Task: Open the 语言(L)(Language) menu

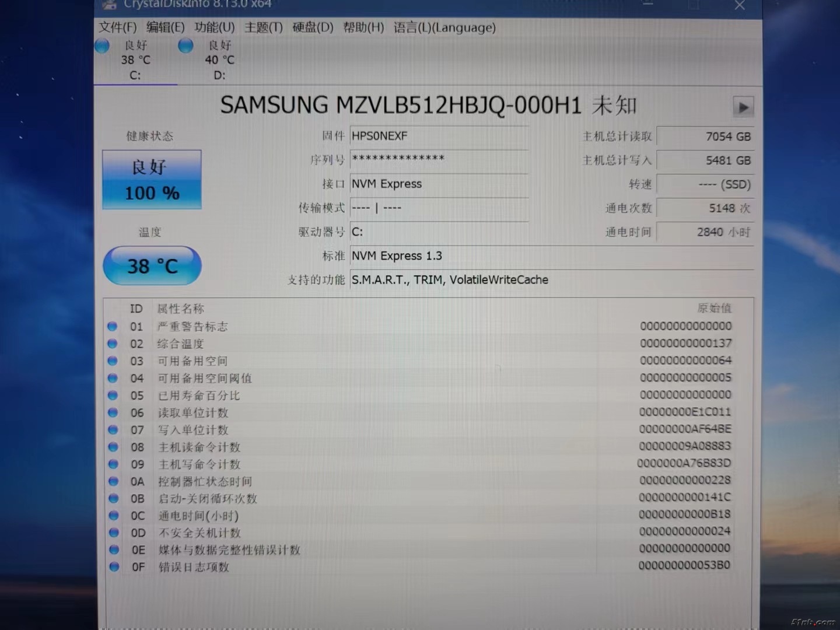Action: coord(444,27)
